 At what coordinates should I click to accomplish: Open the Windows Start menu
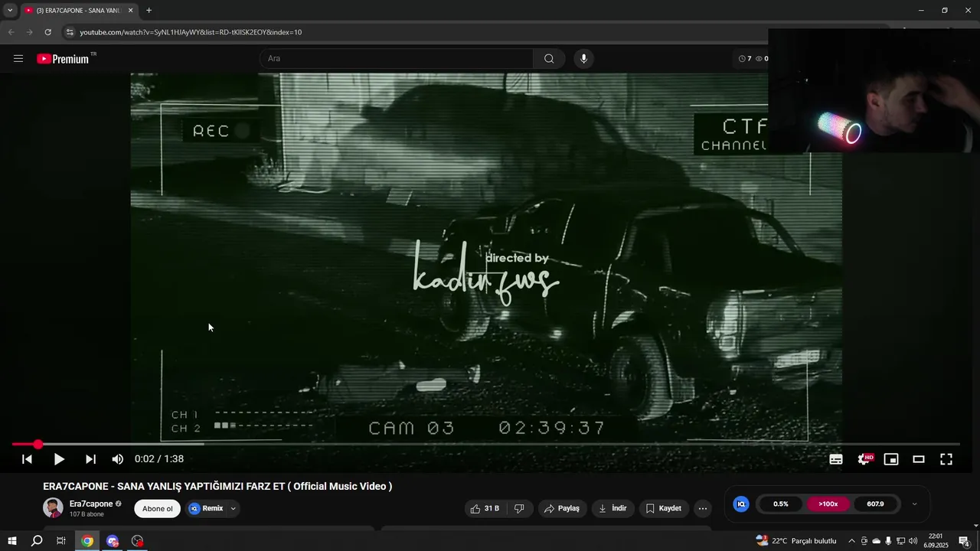click(x=12, y=541)
